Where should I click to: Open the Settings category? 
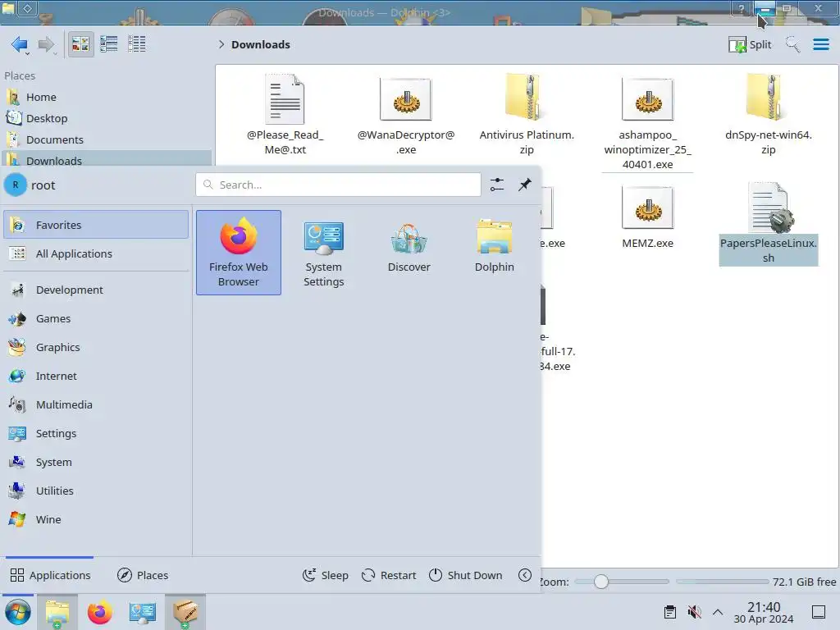(96, 433)
